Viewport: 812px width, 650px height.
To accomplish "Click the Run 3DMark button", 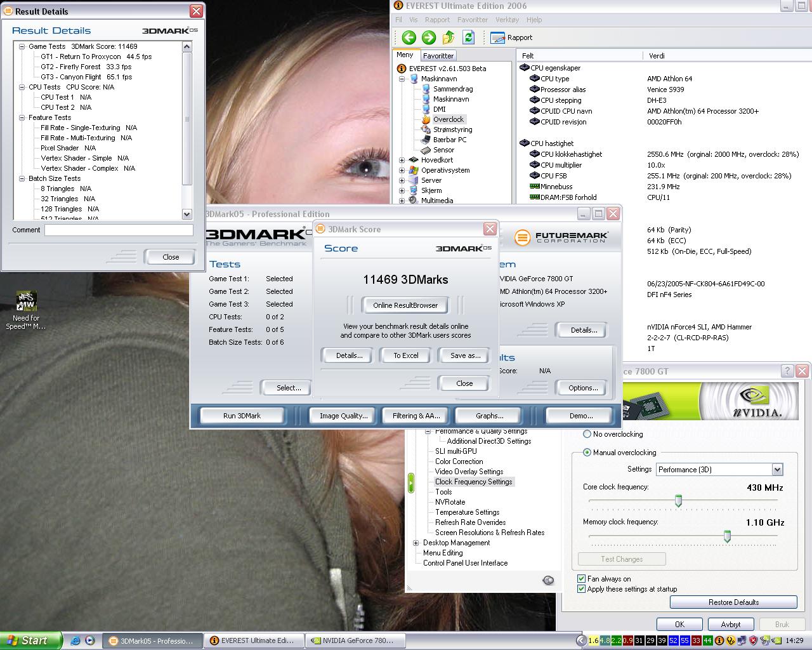I will [x=242, y=416].
